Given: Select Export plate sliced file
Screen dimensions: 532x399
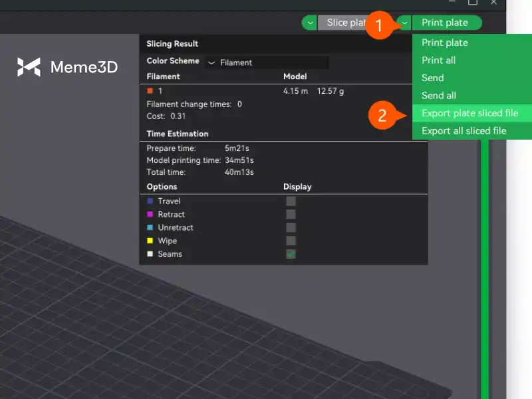Looking at the screenshot, I should [469, 113].
